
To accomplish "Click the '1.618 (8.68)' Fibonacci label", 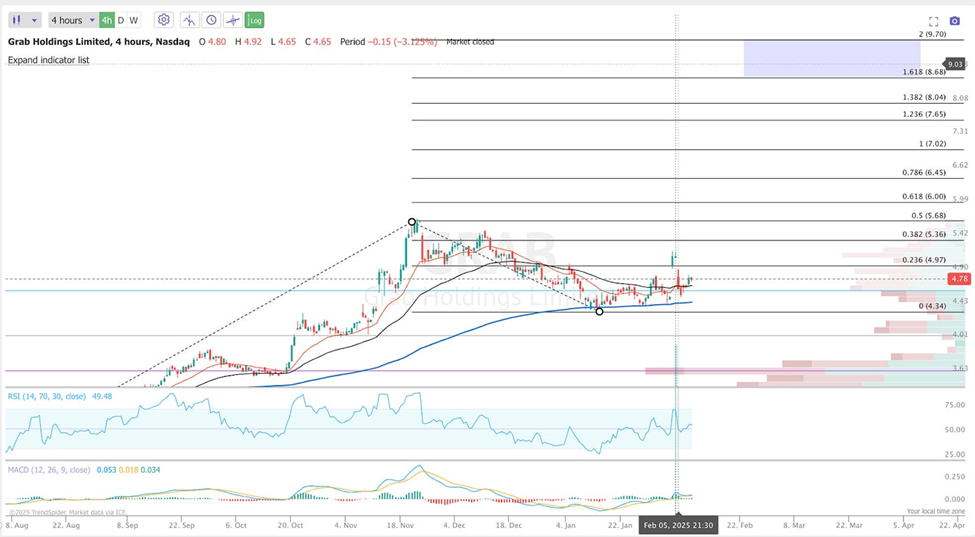I will (x=924, y=72).
